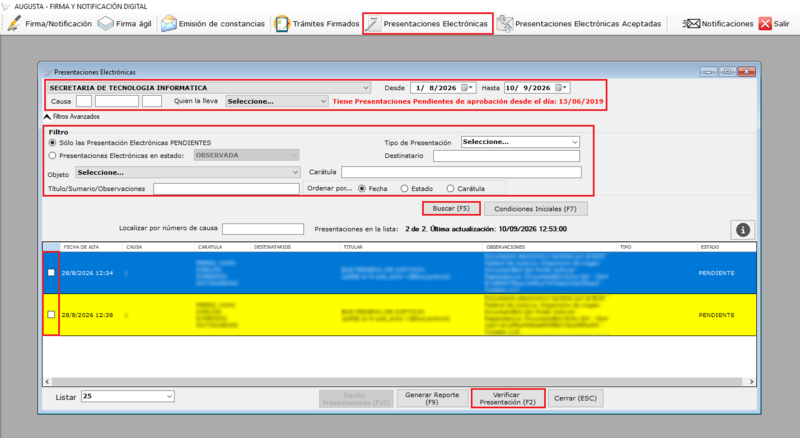800x438 pixels.
Task: Click the Destinatario input field
Action: point(506,156)
